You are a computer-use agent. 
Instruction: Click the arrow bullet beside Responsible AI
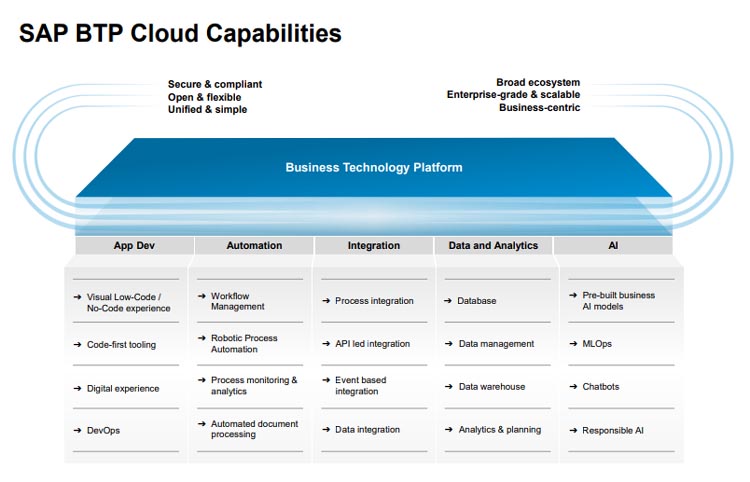pos(574,430)
